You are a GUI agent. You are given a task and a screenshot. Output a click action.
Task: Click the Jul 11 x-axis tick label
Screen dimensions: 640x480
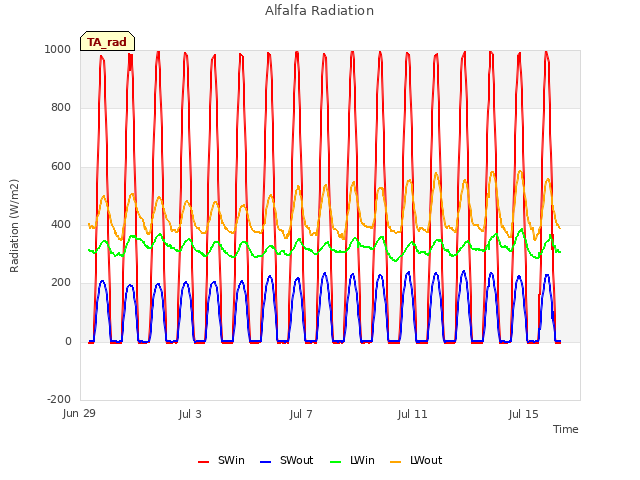coord(412,414)
